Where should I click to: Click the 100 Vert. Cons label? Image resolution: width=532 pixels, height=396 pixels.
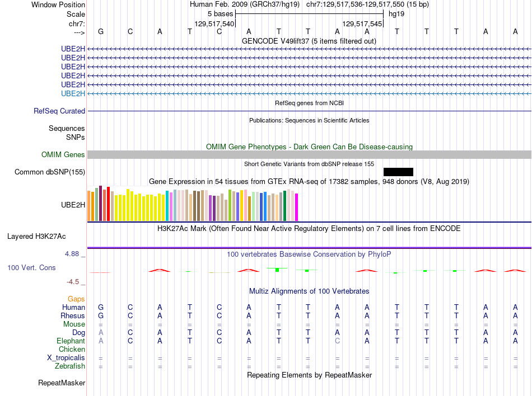pos(31,267)
